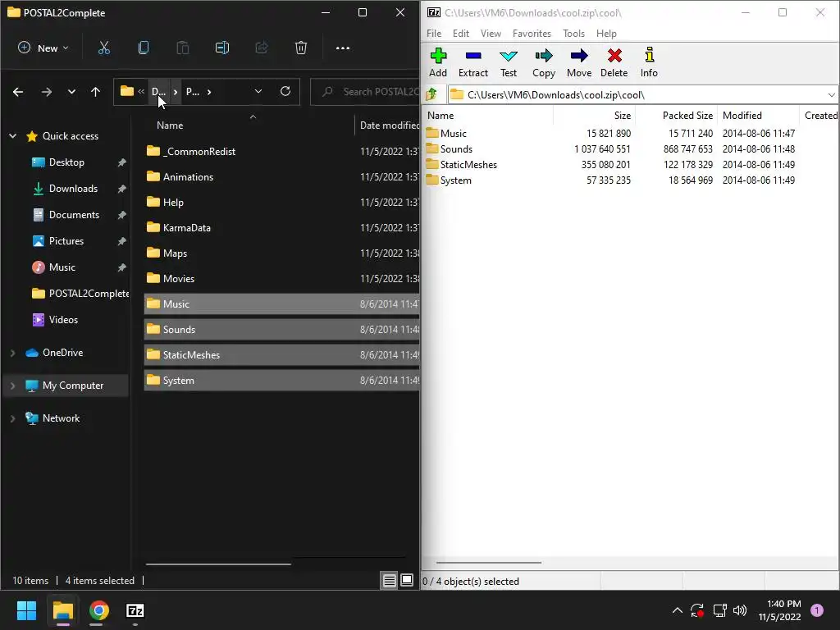Click the Rename icon in Explorer toolbar
Viewport: 840px width, 630px height.
[x=221, y=48]
